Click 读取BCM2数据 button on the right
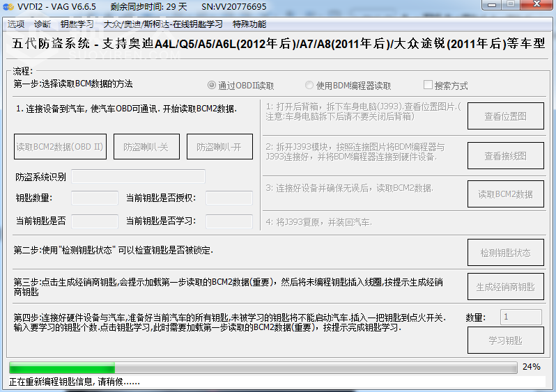 click(506, 194)
